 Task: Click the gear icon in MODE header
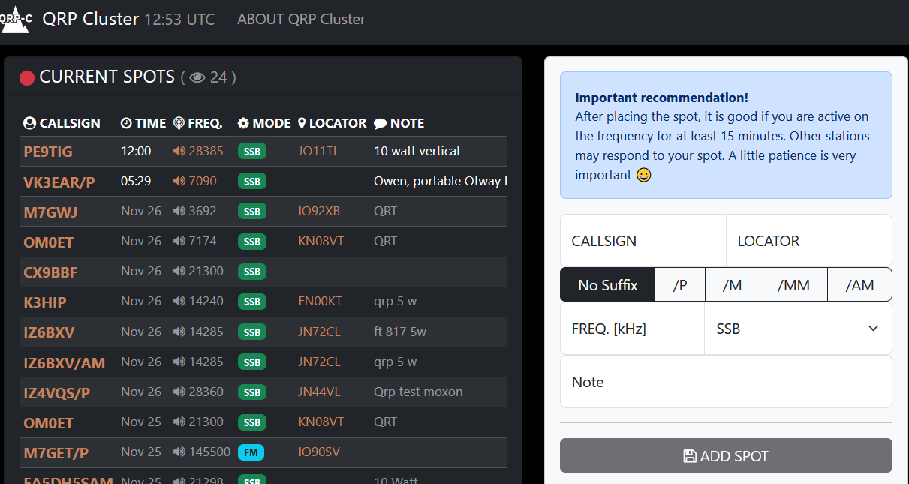pyautogui.click(x=243, y=123)
